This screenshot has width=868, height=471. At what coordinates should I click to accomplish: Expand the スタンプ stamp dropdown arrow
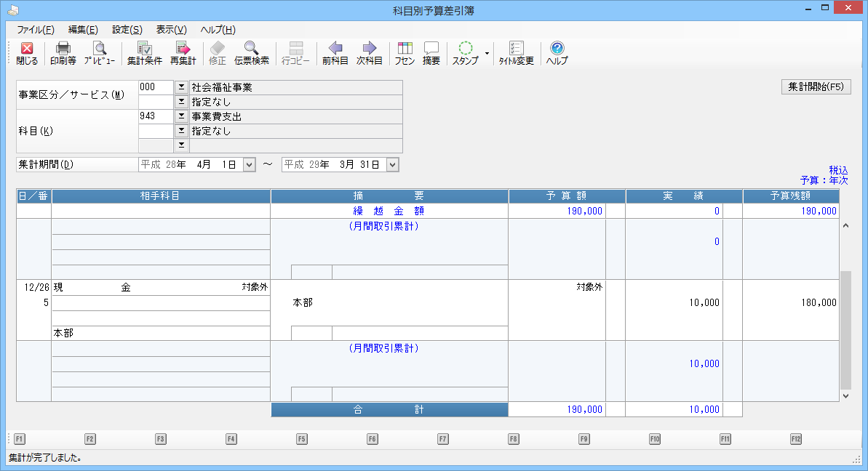(486, 54)
